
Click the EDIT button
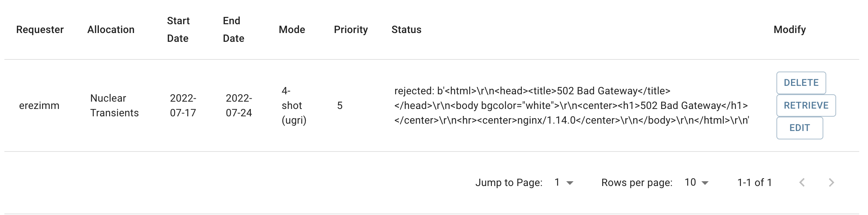tap(800, 128)
